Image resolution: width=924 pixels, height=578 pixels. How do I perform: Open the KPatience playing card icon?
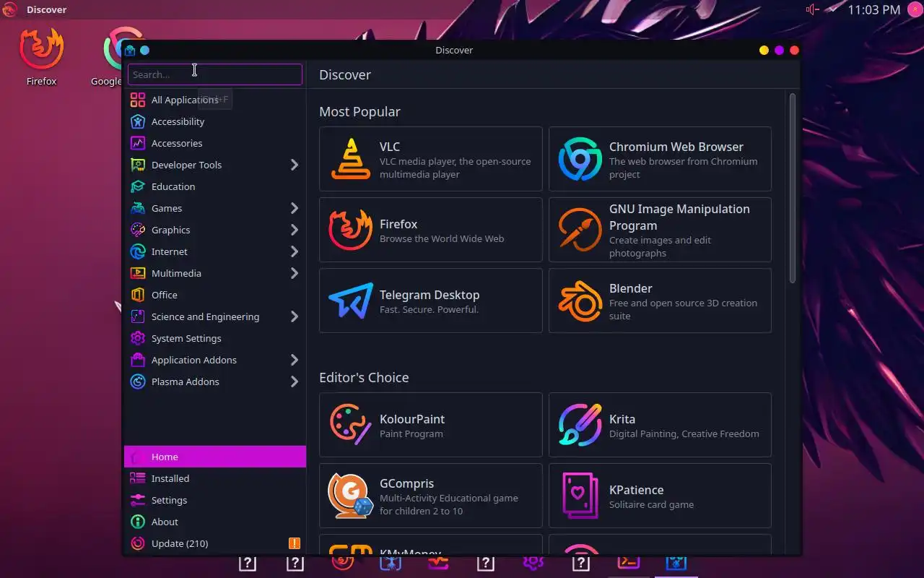pyautogui.click(x=580, y=496)
